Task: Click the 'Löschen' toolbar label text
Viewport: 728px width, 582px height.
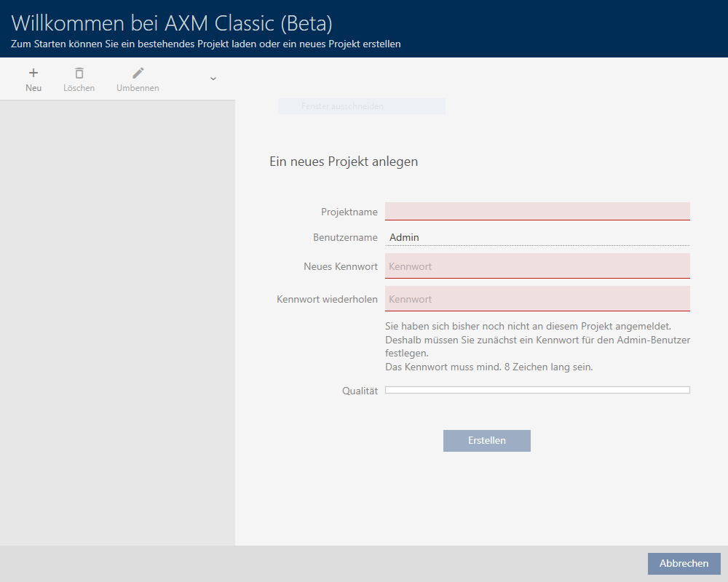Action: (79, 88)
